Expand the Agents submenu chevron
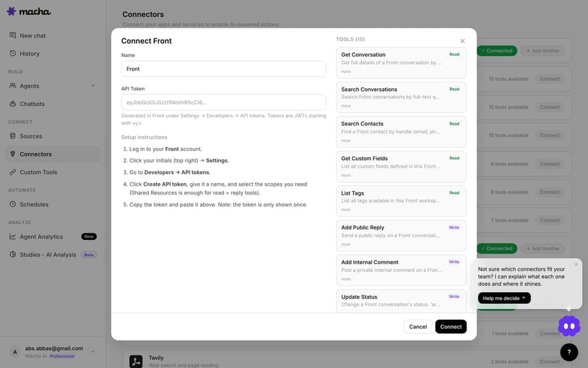The height and width of the screenshot is (368, 588). (x=93, y=86)
